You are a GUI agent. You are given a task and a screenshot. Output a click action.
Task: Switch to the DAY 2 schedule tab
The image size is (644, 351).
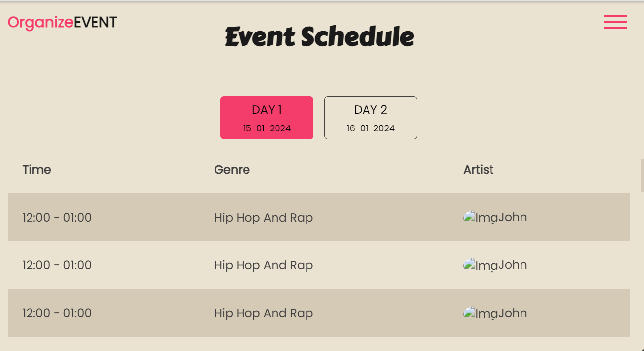(x=370, y=118)
